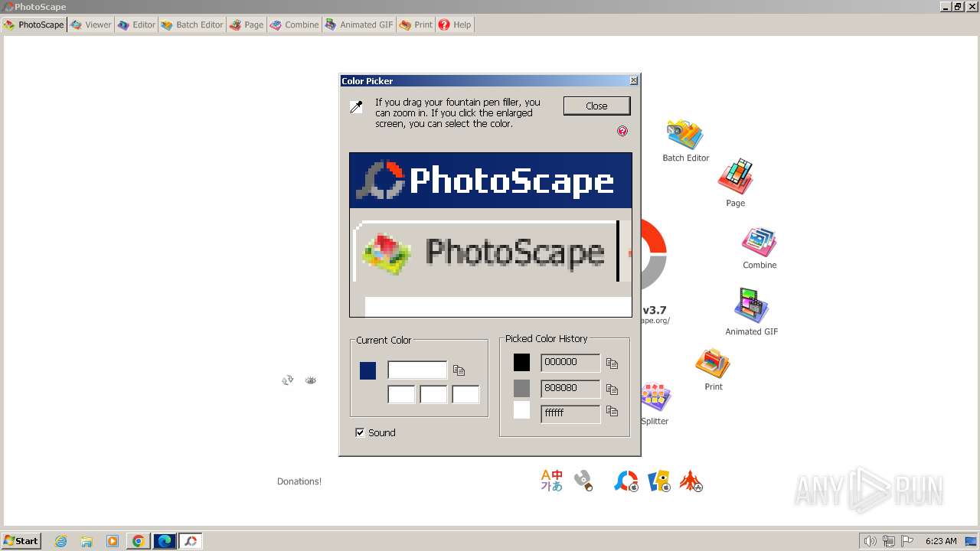Switch to the Batch Editor tab
980x551 pixels.
(192, 24)
